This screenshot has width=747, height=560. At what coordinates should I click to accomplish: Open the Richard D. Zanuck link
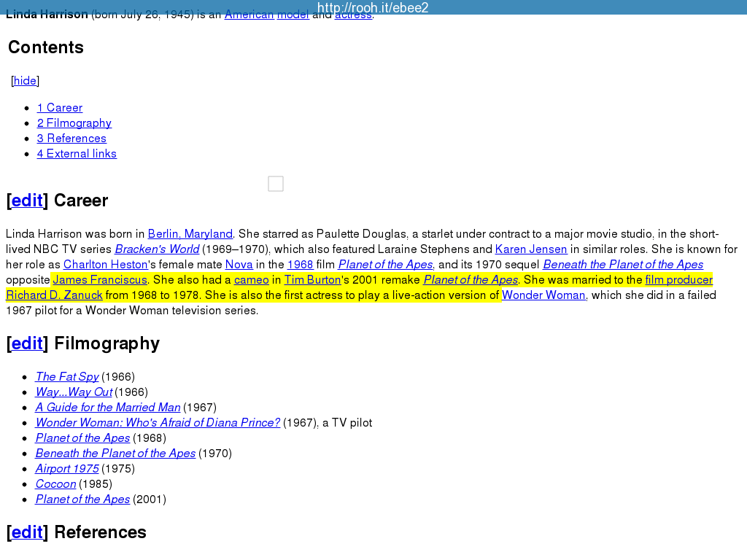[54, 295]
